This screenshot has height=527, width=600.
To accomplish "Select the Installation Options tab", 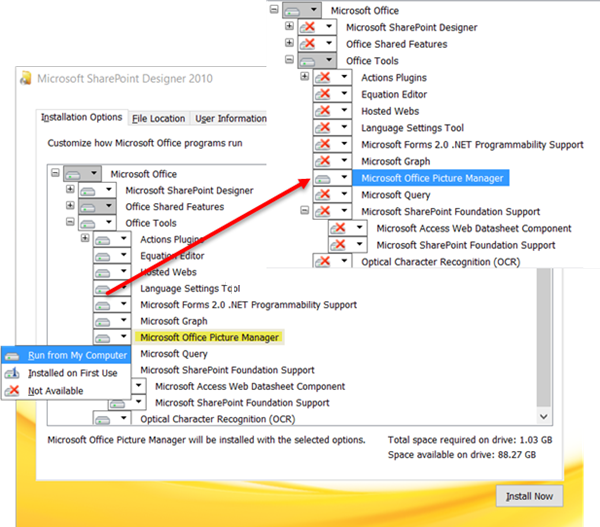I will 82,117.
